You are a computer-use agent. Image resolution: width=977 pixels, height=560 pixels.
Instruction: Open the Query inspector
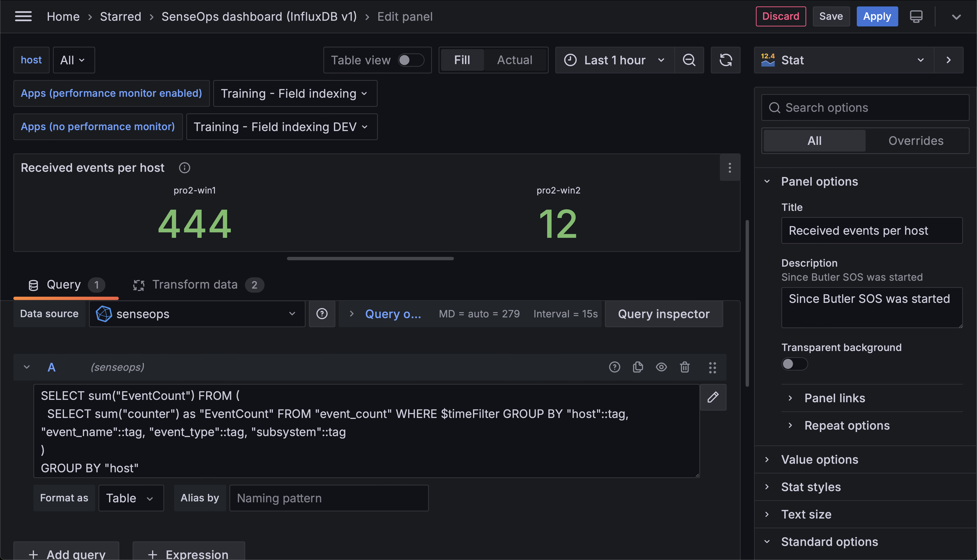tap(663, 314)
